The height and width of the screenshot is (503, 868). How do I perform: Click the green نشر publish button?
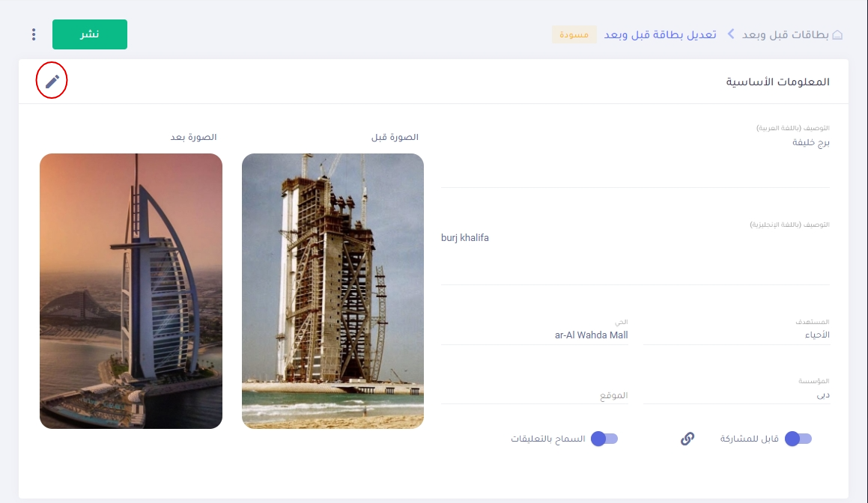90,34
